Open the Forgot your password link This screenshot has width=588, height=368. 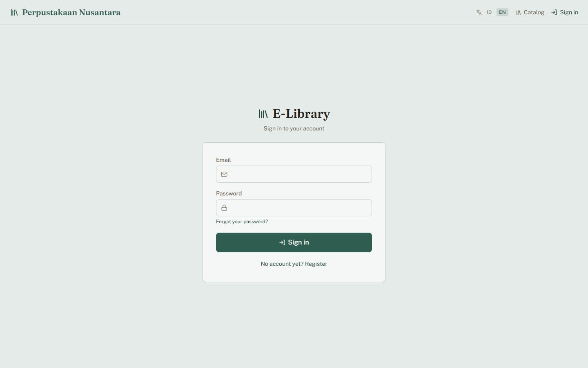coord(242,222)
